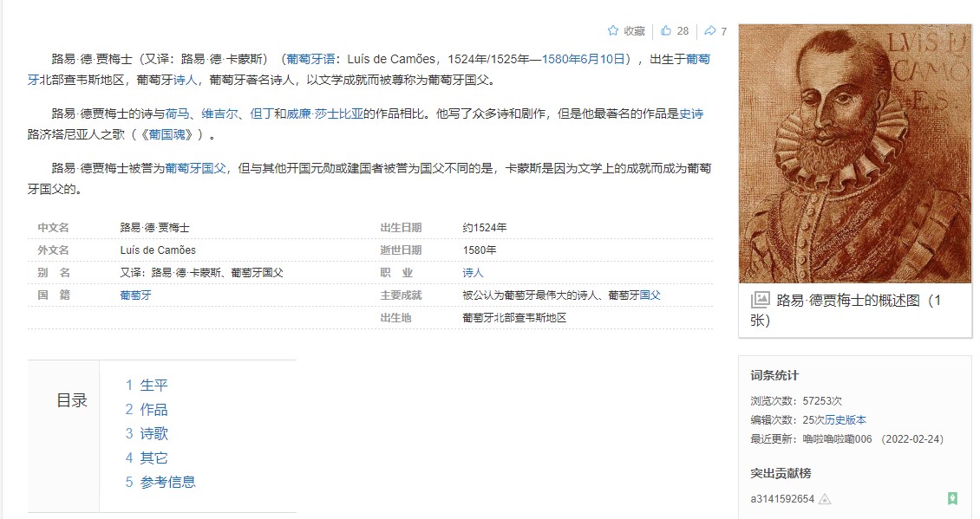The height and width of the screenshot is (519, 980).
Task: Open the 维吉尔 link
Action: (x=219, y=114)
